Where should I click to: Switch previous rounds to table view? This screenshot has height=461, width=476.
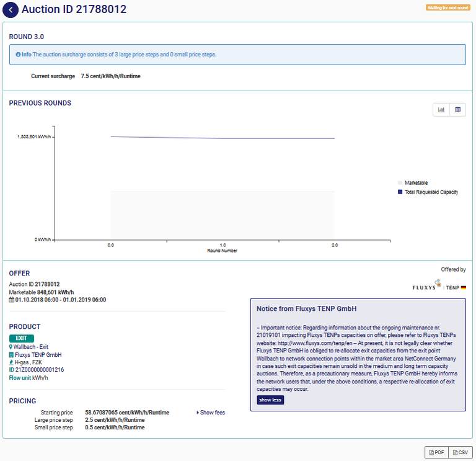click(458, 110)
